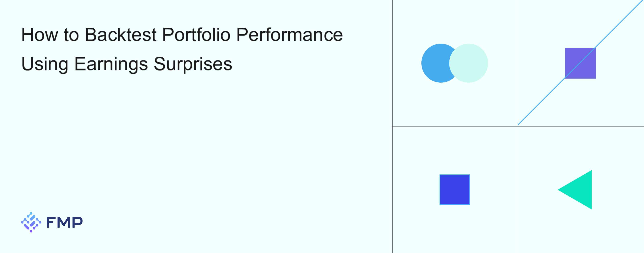The image size is (644, 253).
Task: Click the FMP diamond logo icon
Action: [31, 222]
